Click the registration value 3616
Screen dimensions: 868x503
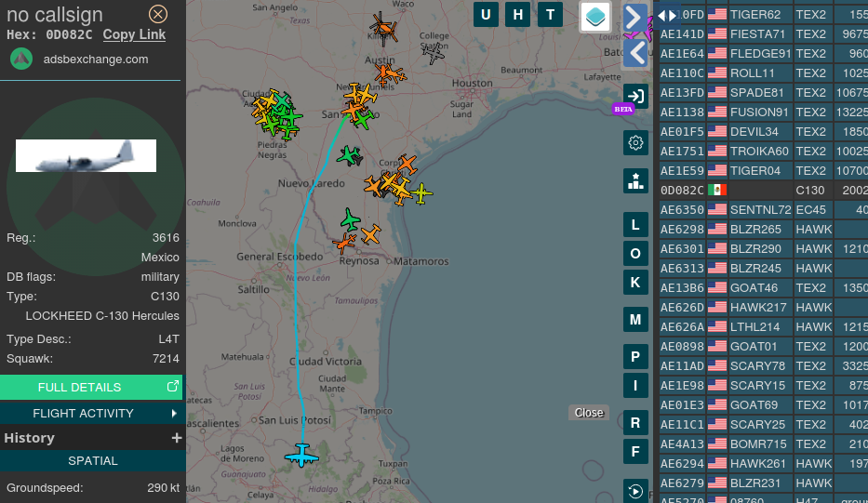point(166,238)
